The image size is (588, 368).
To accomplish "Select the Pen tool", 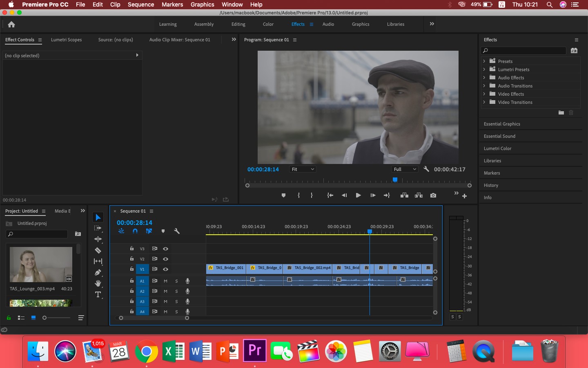I will [x=98, y=272].
